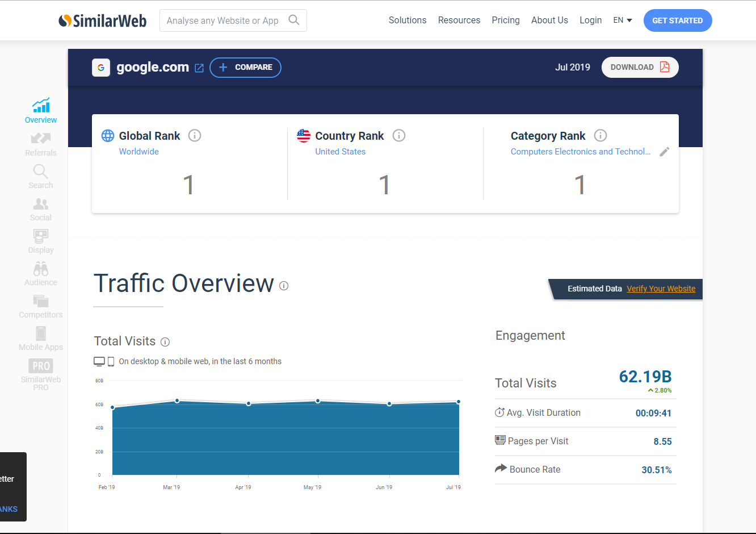Click the Jul 2019 date label
Image resolution: width=756 pixels, height=534 pixels.
[x=573, y=67]
